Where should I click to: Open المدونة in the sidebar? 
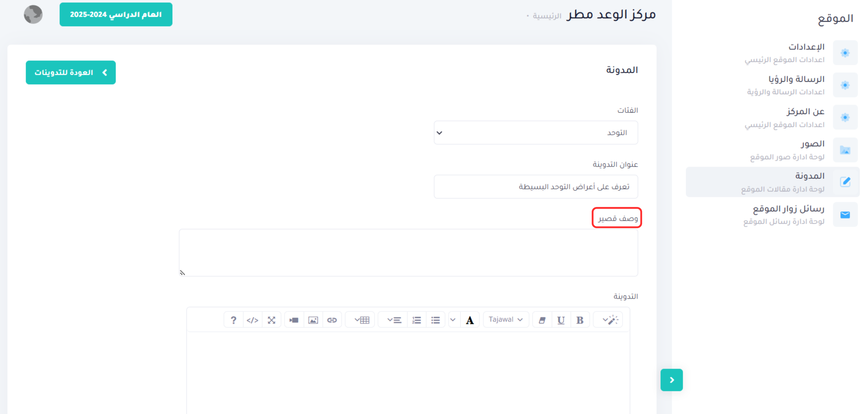tap(773, 182)
